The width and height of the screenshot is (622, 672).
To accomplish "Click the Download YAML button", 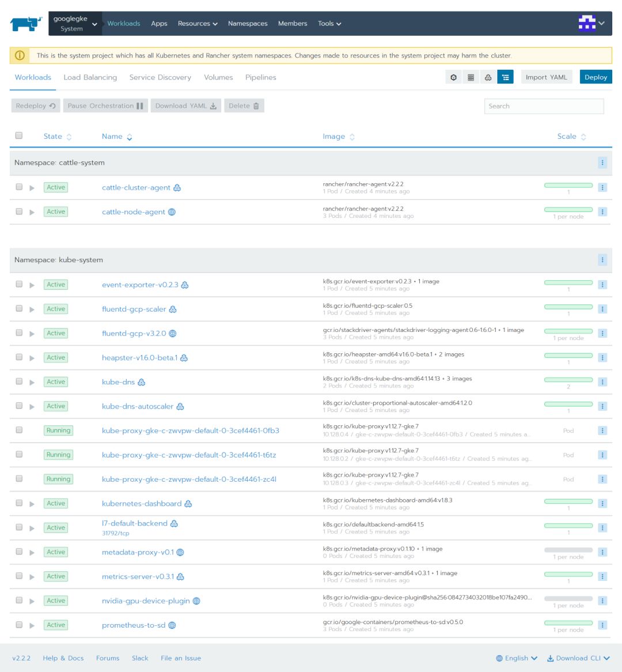I will (x=186, y=106).
